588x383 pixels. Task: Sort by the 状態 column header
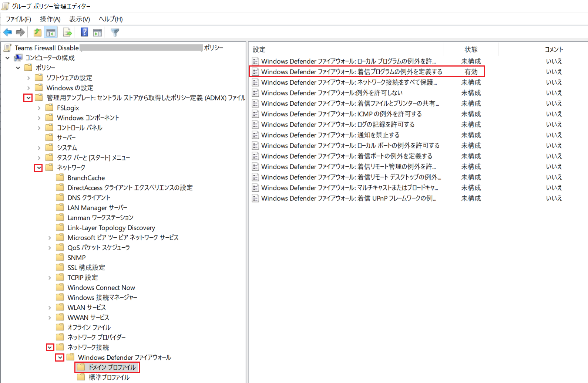tap(471, 50)
